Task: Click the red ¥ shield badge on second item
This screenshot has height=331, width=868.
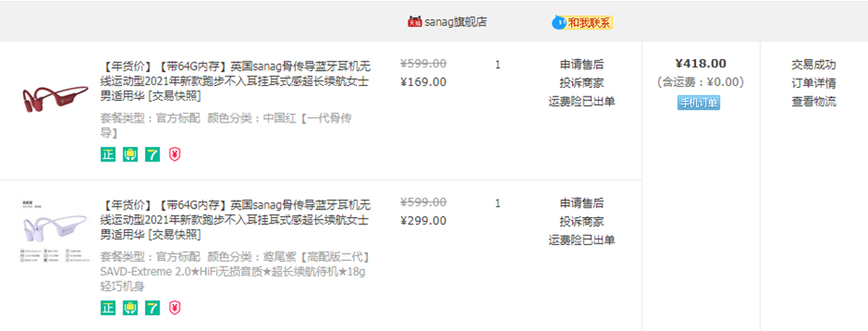Action: click(175, 308)
